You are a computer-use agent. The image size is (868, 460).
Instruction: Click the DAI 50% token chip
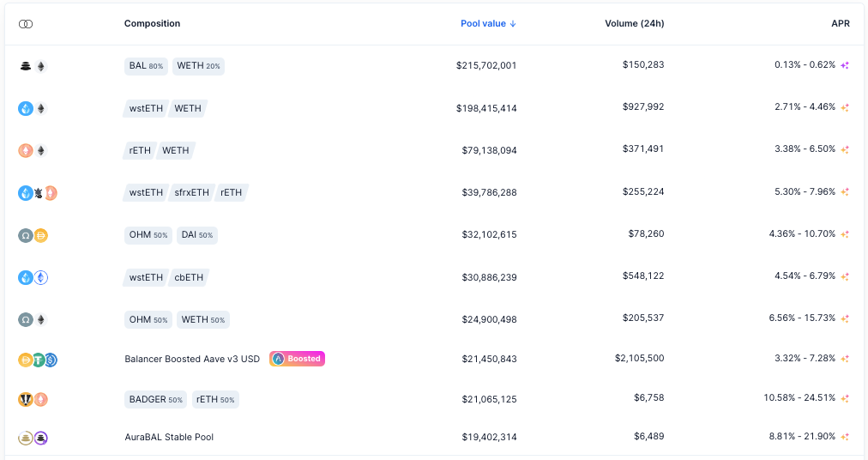coord(197,235)
